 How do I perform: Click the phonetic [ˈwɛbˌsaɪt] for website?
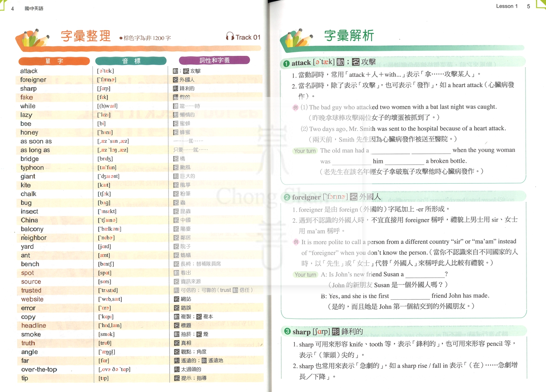point(110,299)
